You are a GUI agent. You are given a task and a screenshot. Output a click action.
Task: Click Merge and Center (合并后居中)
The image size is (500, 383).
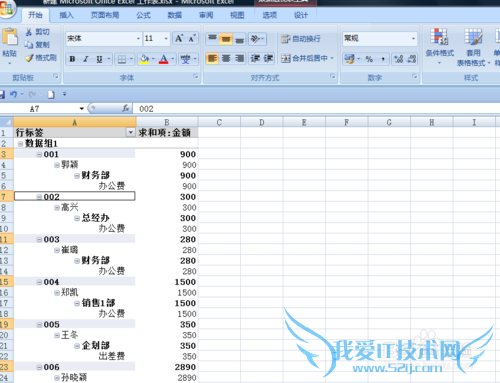pos(304,59)
